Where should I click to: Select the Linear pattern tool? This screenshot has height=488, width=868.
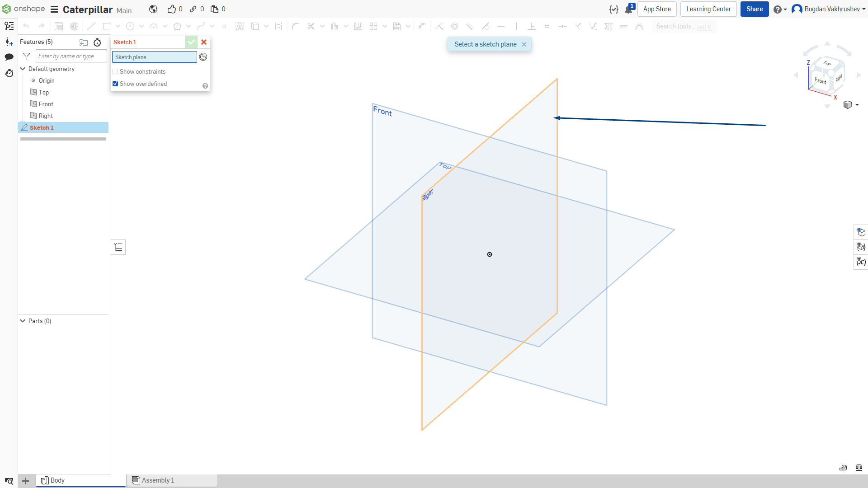(x=373, y=26)
